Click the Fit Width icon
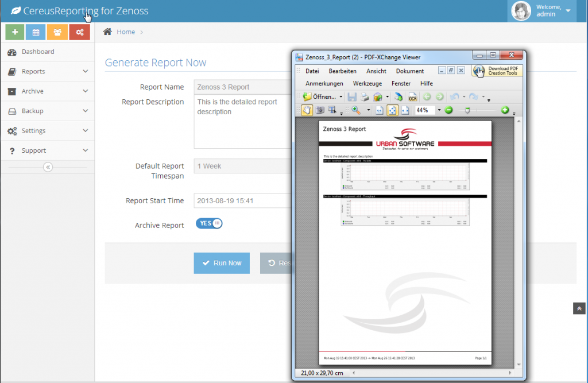588x383 pixels. pos(405,110)
